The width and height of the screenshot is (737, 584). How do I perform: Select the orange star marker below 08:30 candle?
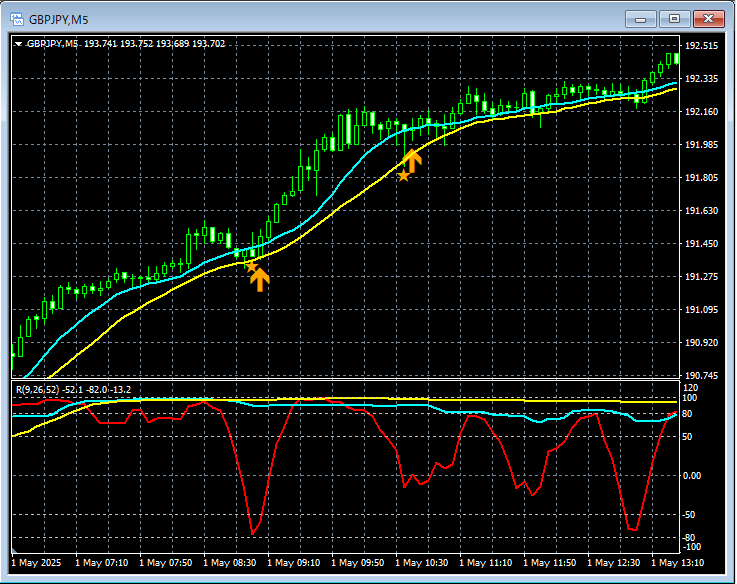point(251,267)
